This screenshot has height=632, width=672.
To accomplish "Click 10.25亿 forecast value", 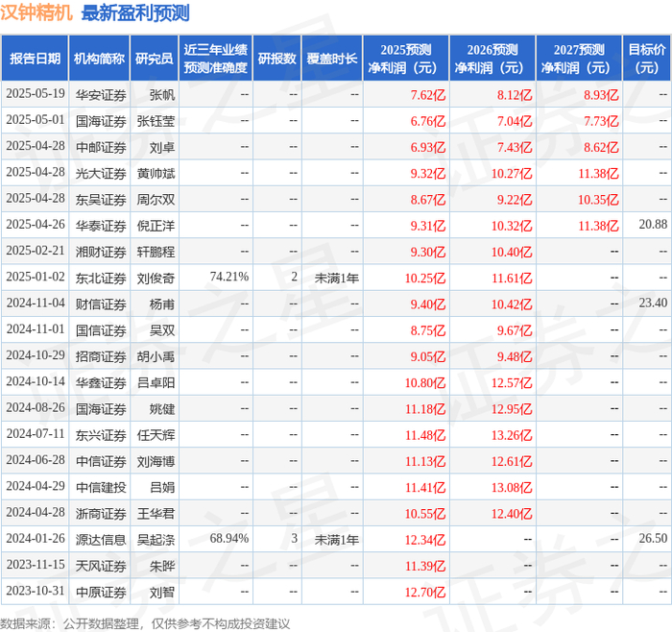I will 425,279.
